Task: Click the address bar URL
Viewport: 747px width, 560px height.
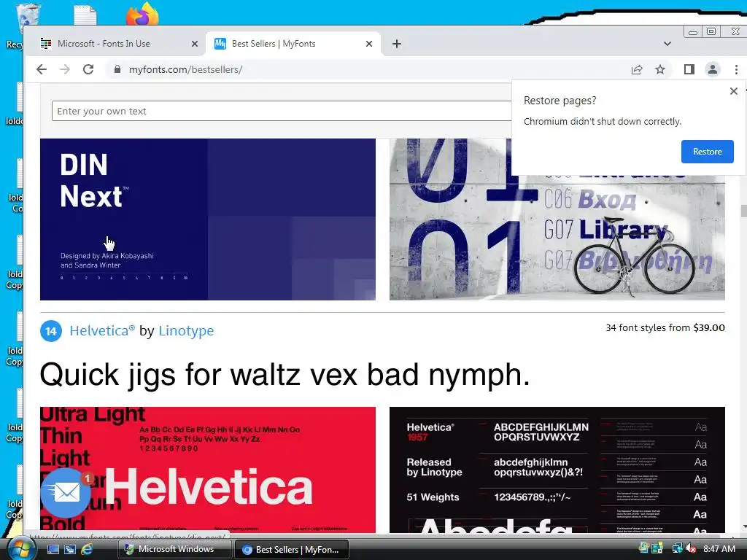Action: point(186,69)
